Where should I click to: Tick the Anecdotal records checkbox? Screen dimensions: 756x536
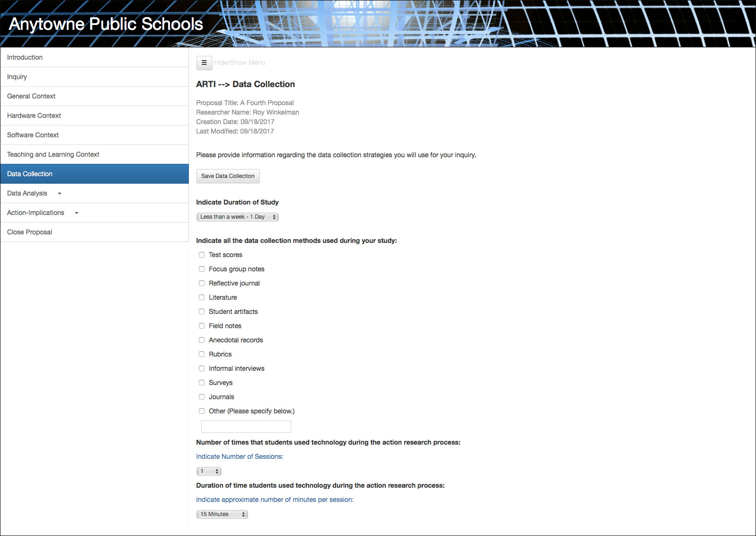(202, 340)
